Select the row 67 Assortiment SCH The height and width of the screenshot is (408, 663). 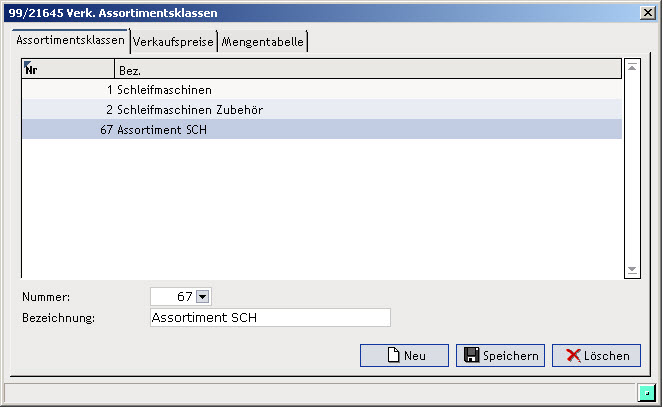pyautogui.click(x=322, y=129)
